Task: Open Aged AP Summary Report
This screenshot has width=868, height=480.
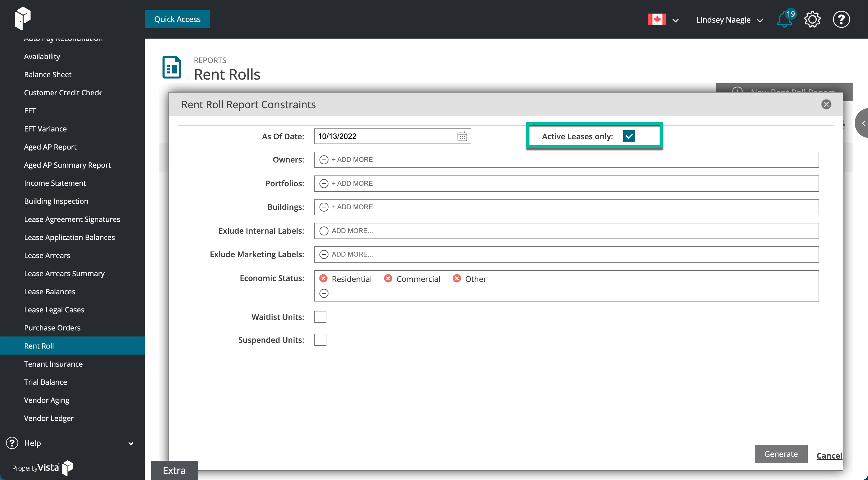Action: (68, 165)
